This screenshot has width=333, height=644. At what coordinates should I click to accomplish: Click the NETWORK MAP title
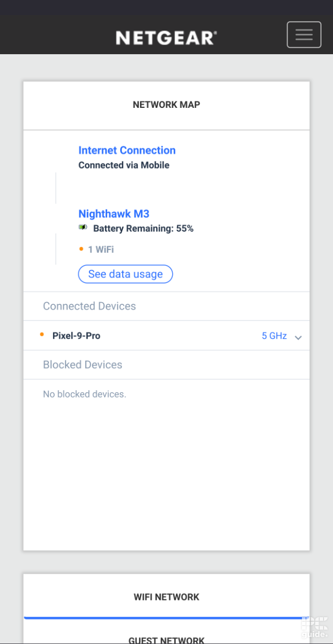tap(166, 105)
